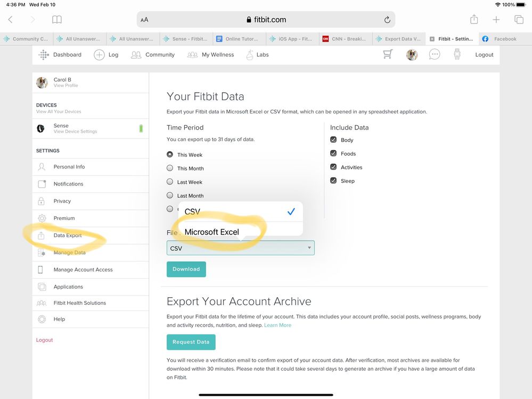Screen dimensions: 532x399
Task: Click the Fitbit Dashboard dots icon
Action: 44,55
